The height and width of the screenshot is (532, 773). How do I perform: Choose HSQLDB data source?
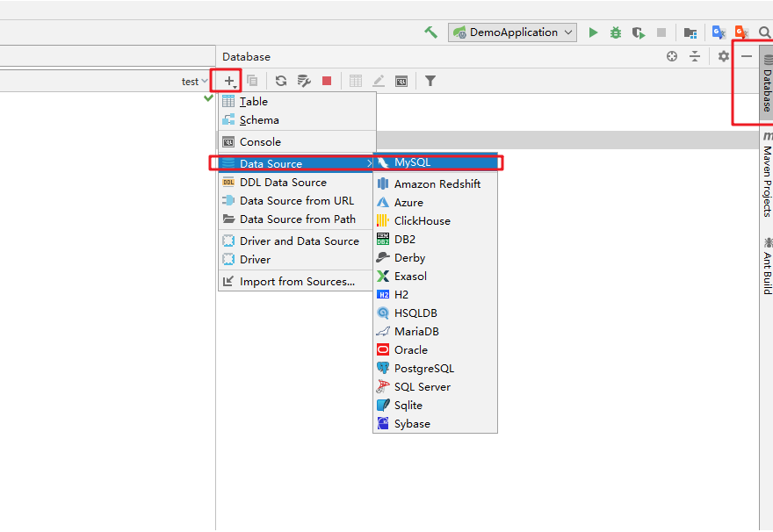(436, 313)
